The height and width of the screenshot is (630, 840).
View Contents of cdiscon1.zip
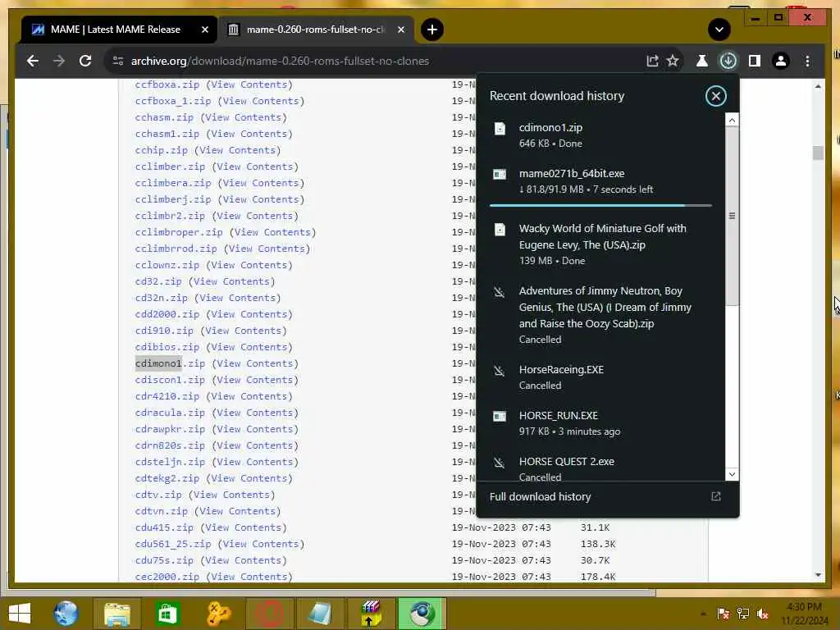[x=255, y=380]
